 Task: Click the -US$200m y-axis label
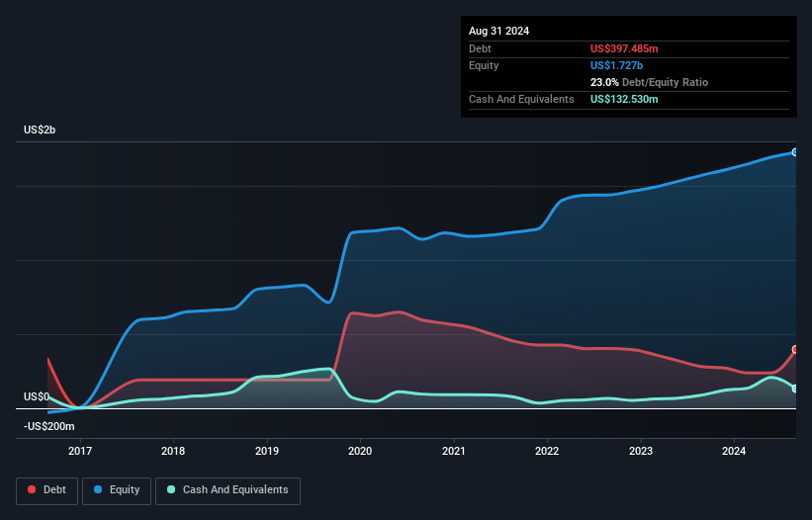pyautogui.click(x=49, y=426)
